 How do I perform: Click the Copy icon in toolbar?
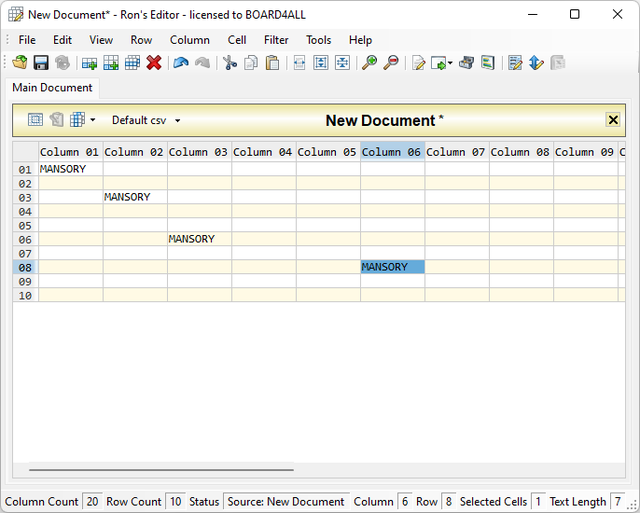click(251, 62)
